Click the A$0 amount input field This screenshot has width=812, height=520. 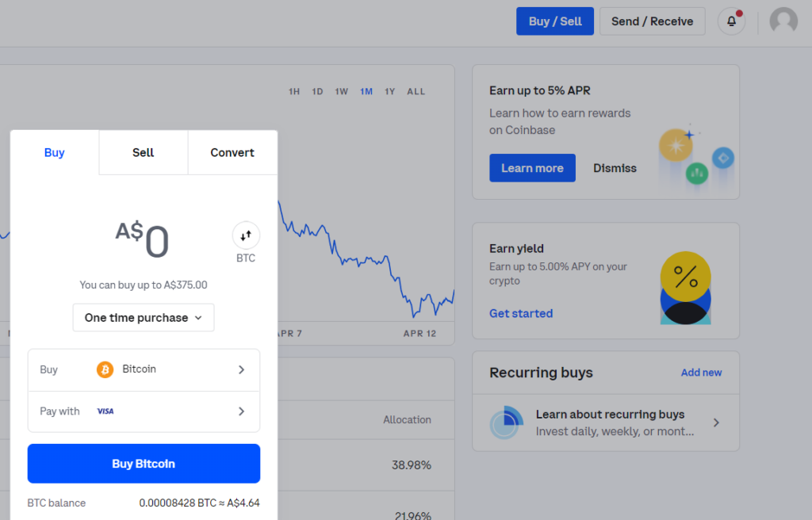[x=143, y=238]
